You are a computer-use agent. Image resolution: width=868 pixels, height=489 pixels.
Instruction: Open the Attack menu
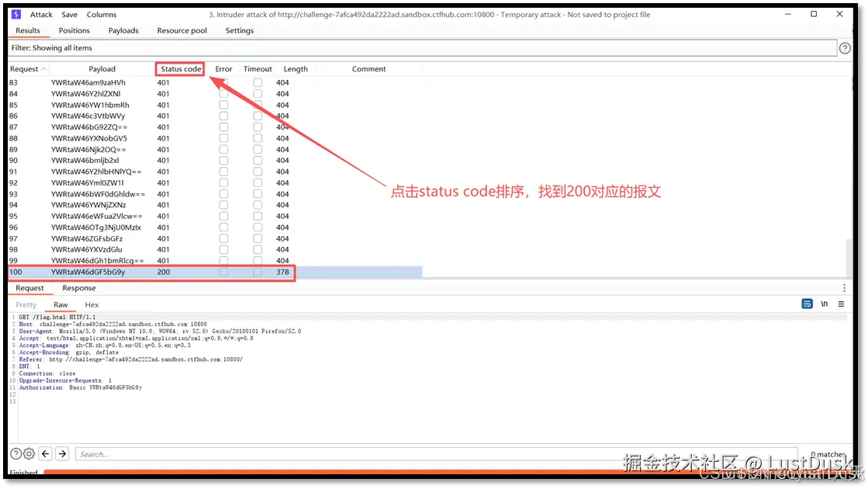coord(41,15)
